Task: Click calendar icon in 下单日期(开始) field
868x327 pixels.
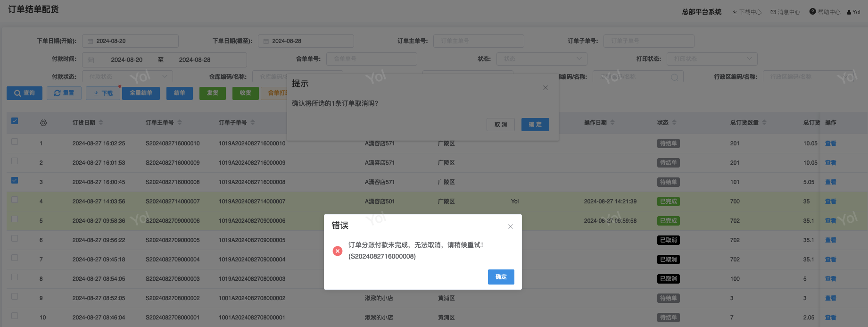Action: (x=90, y=42)
